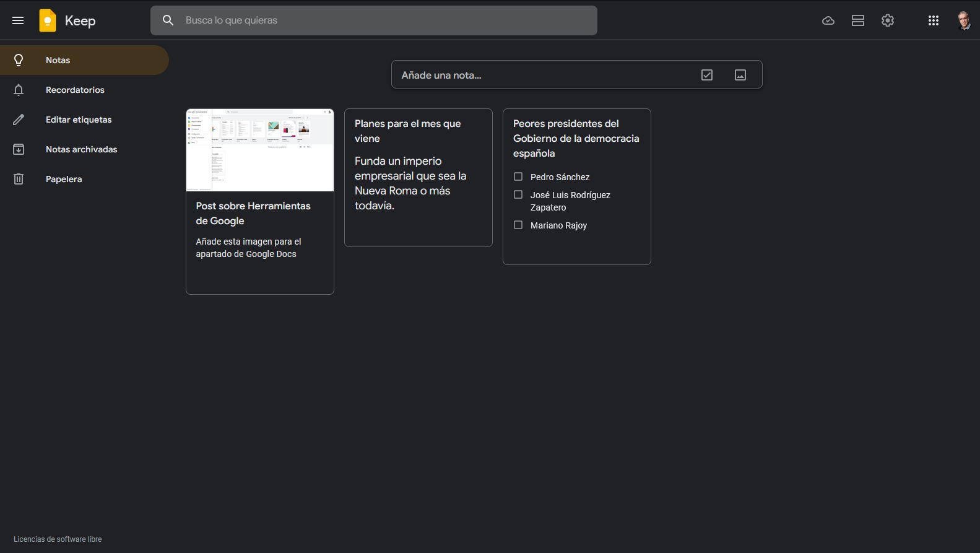Open the Google apps grid

click(x=933, y=20)
